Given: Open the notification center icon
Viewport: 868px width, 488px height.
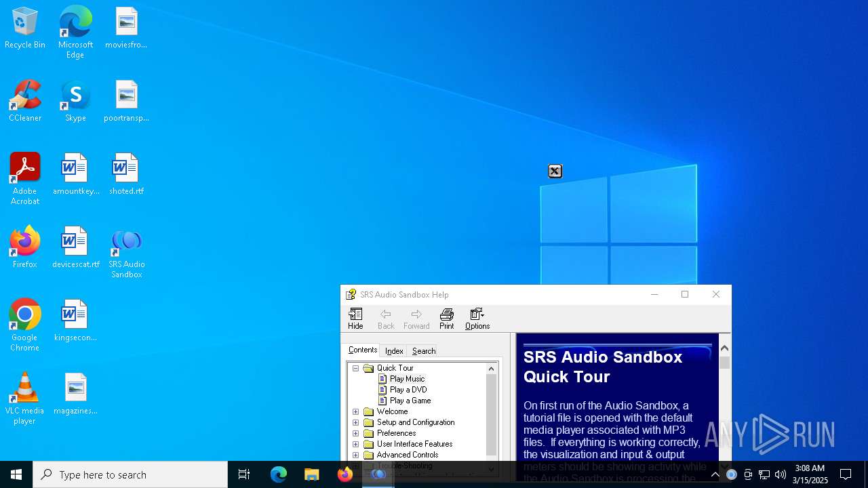Looking at the screenshot, I should click(x=846, y=474).
